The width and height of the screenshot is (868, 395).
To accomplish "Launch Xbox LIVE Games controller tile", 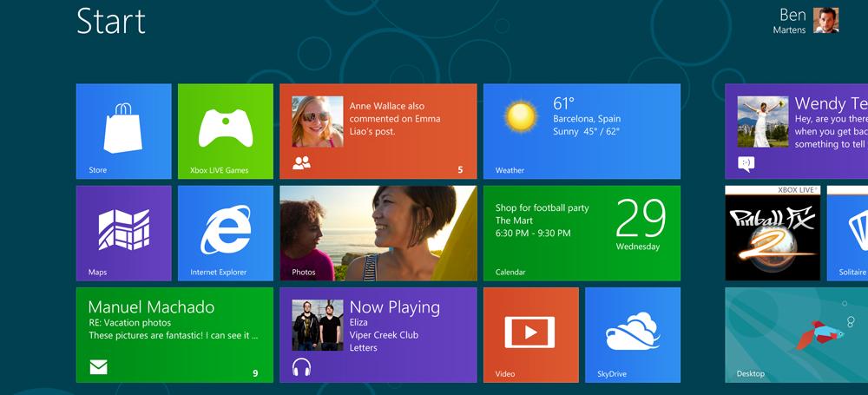I will pos(226,131).
